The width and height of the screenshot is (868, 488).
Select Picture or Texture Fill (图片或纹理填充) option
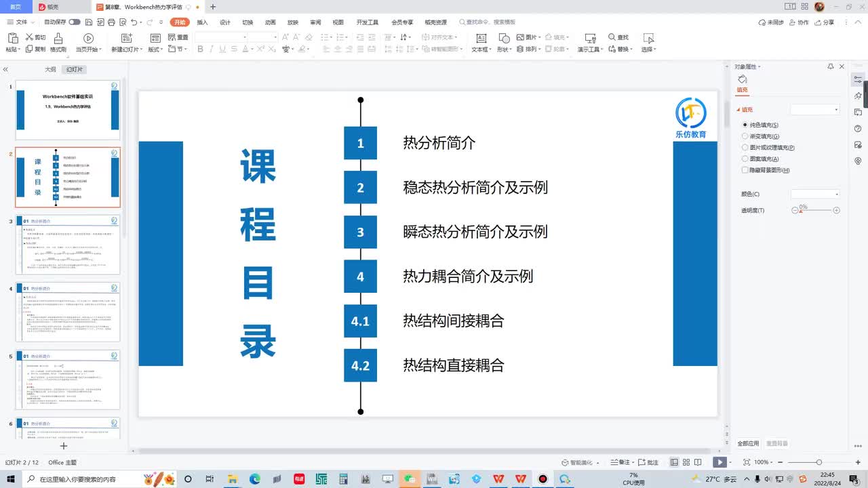coord(745,147)
